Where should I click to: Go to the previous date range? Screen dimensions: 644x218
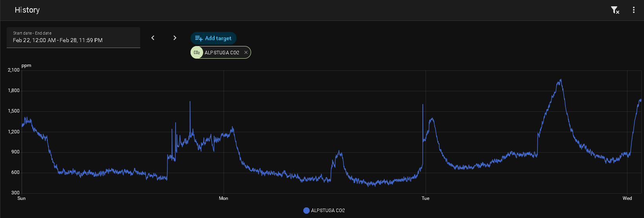[153, 38]
